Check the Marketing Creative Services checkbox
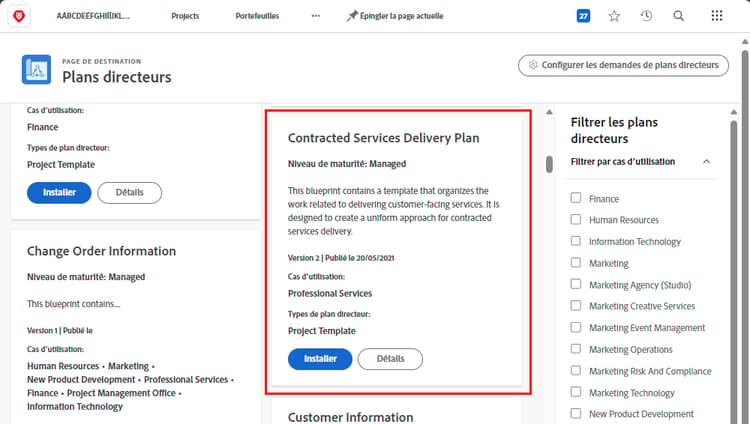750x424 pixels. point(576,305)
